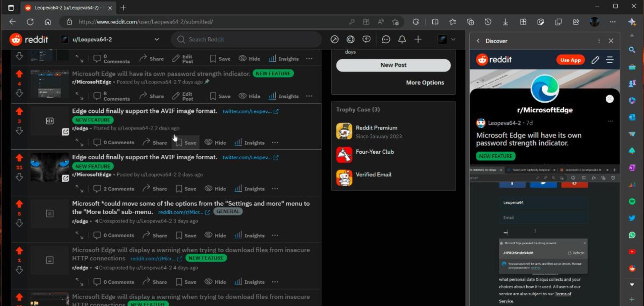Viewport: 644px width, 306px height.
Task: Click the More Options link
Action: click(425, 83)
